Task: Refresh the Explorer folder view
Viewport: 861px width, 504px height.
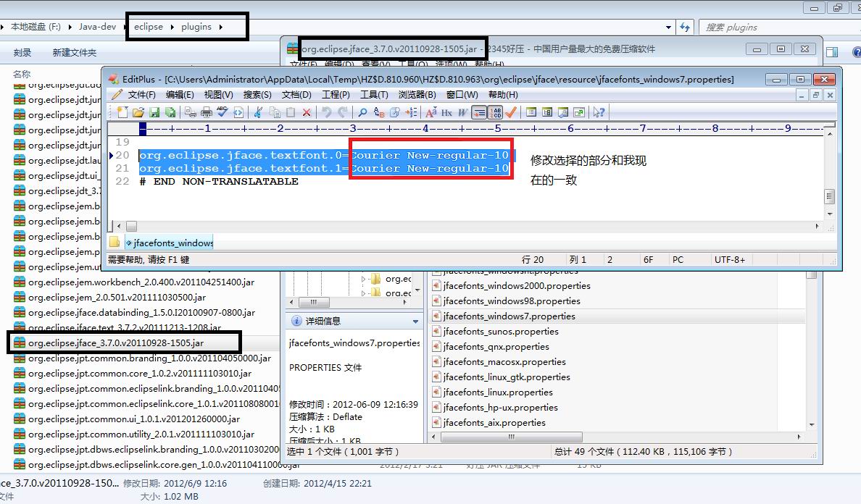Action: (x=685, y=27)
